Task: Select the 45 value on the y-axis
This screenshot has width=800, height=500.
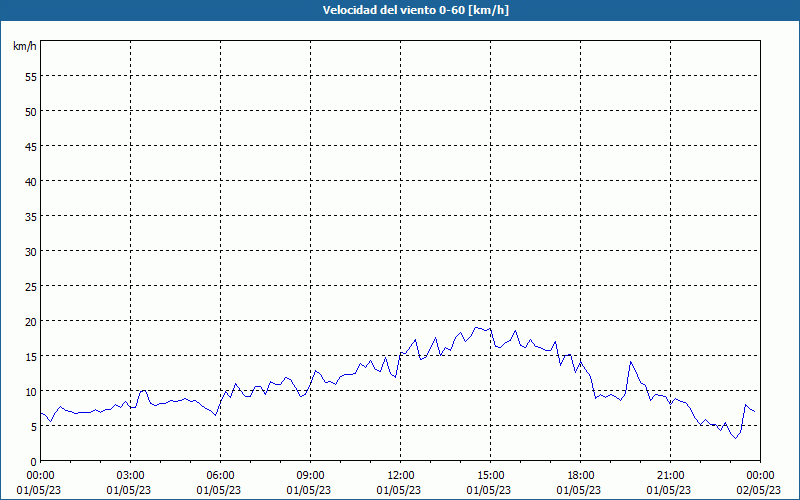Action: (x=31, y=146)
